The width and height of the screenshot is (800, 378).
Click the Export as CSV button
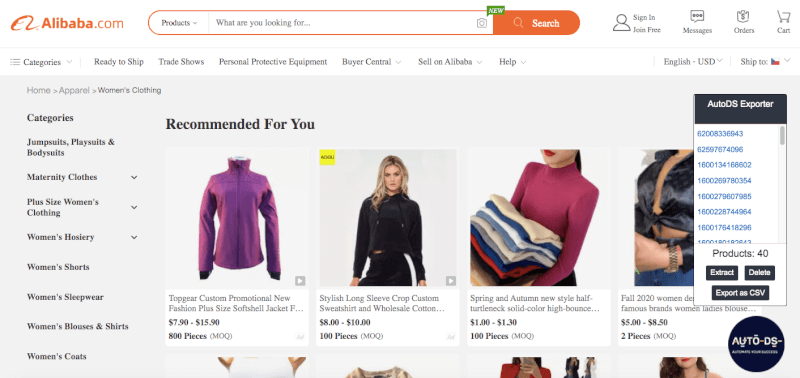pos(740,293)
